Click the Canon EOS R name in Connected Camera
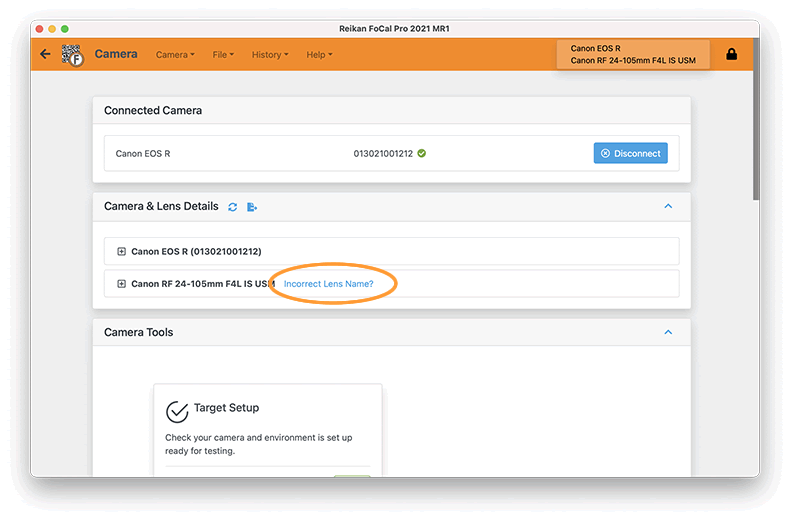The height and width of the screenshot is (520, 790). pos(143,154)
